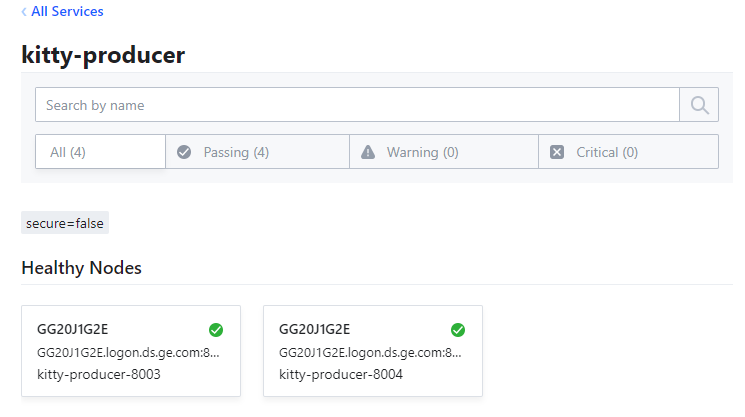
Task: Click green check on kitty-producer-8003 card
Action: coord(216,330)
